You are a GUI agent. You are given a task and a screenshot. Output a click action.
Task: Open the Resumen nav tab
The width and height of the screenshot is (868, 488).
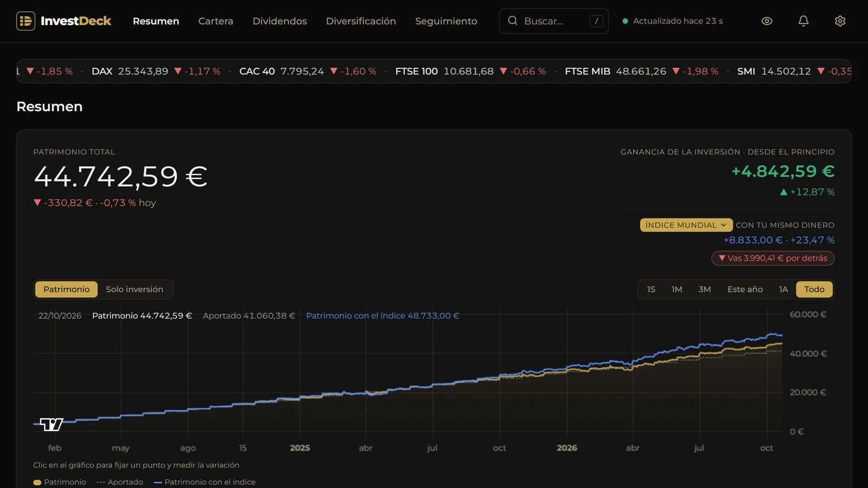[156, 21]
